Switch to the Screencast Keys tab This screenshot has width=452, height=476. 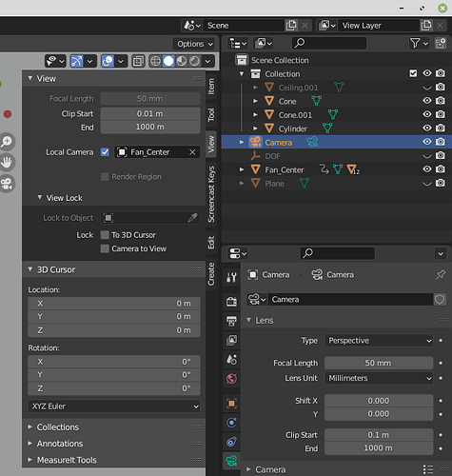(x=211, y=194)
